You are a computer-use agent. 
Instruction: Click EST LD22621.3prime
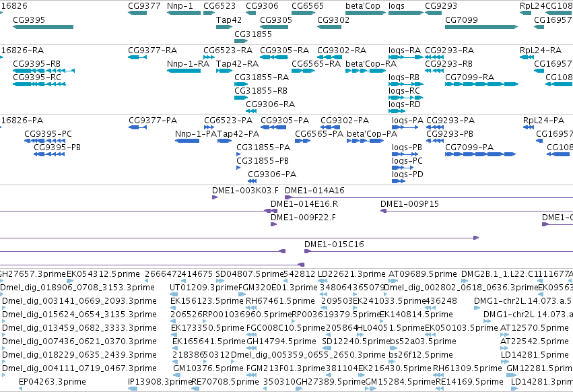[323, 280]
